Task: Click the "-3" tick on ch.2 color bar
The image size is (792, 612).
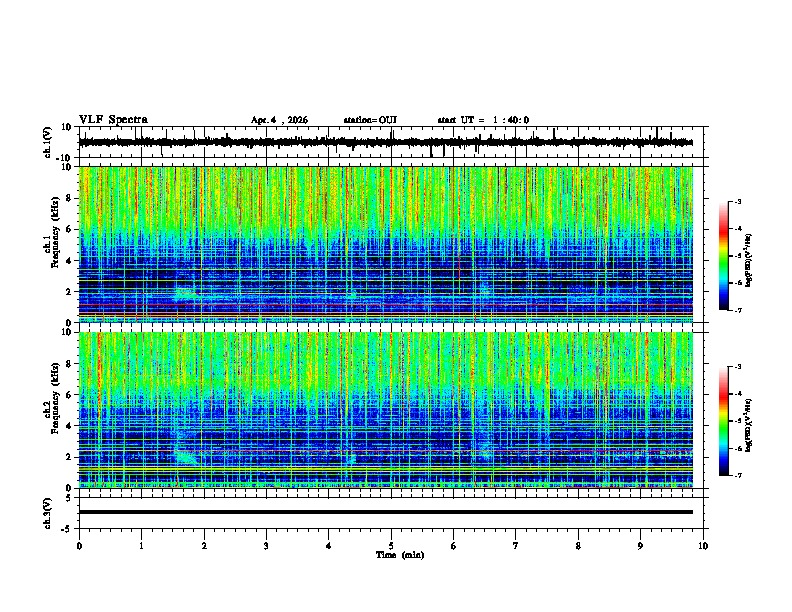Action: tap(737, 367)
